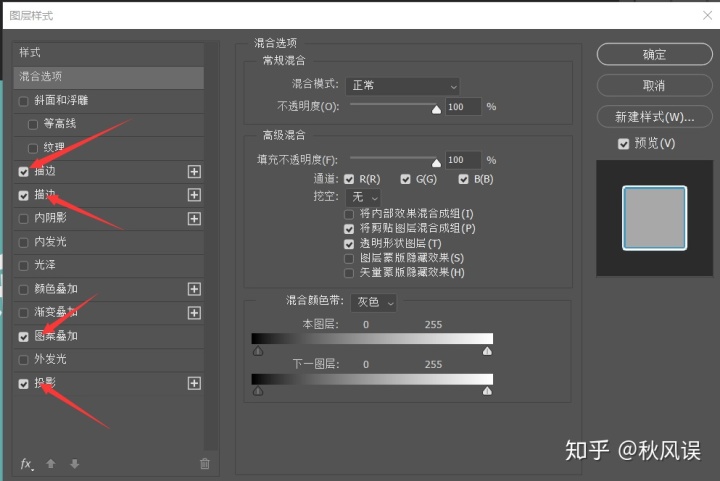Open 图案叠加 settings by its label
The image size is (720, 481).
(x=56, y=336)
